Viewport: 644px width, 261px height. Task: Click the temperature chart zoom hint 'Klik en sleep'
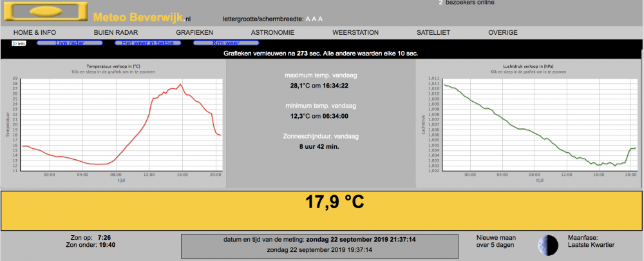(113, 72)
